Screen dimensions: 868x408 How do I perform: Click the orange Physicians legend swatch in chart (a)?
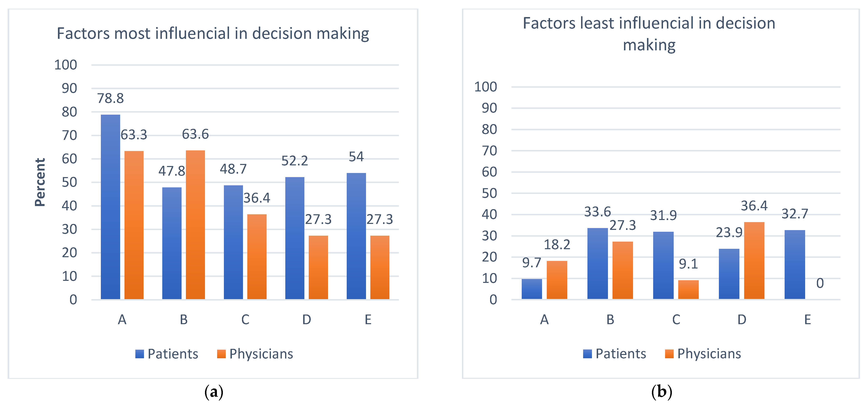tap(221, 354)
